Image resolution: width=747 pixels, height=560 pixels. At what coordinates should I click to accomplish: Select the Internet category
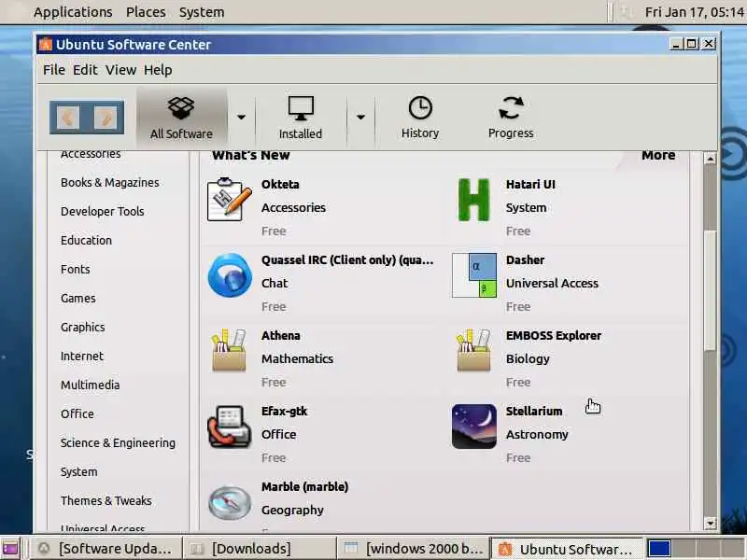82,357
